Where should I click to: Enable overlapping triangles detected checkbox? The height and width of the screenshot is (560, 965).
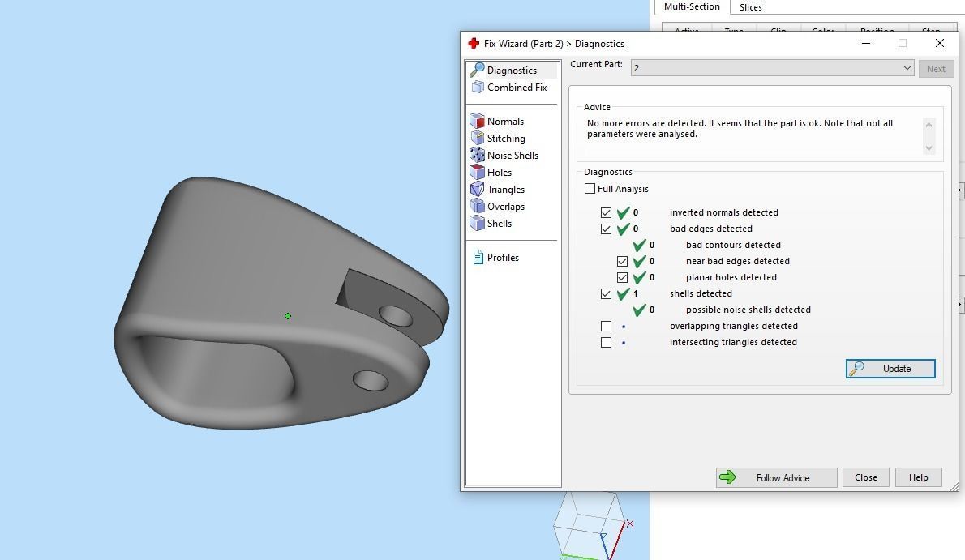[x=607, y=326]
